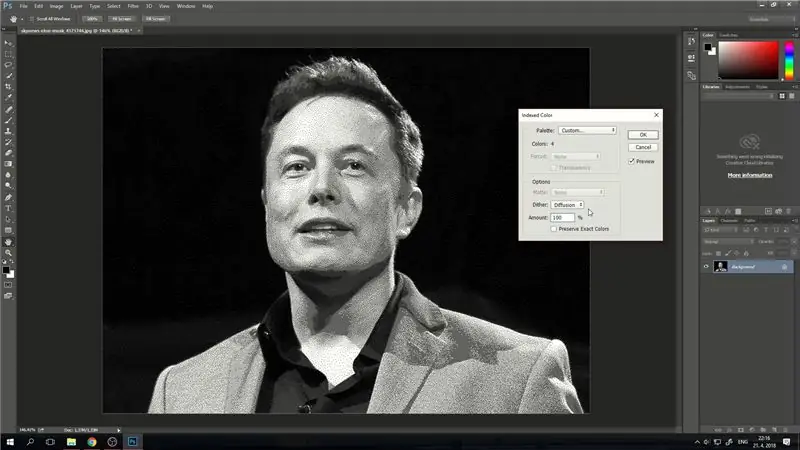Select the Crop tool in the toolbar

(x=8, y=87)
